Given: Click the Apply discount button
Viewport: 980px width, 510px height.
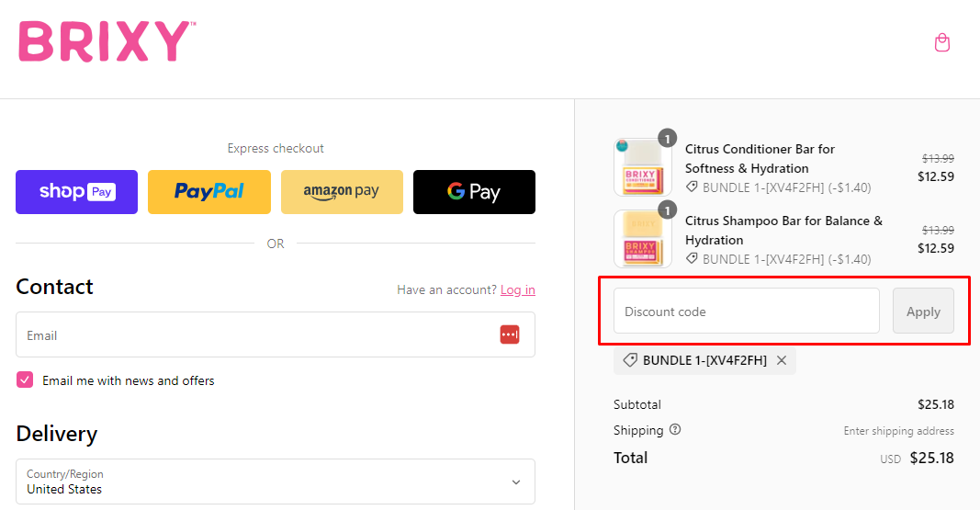Looking at the screenshot, I should click(x=923, y=311).
